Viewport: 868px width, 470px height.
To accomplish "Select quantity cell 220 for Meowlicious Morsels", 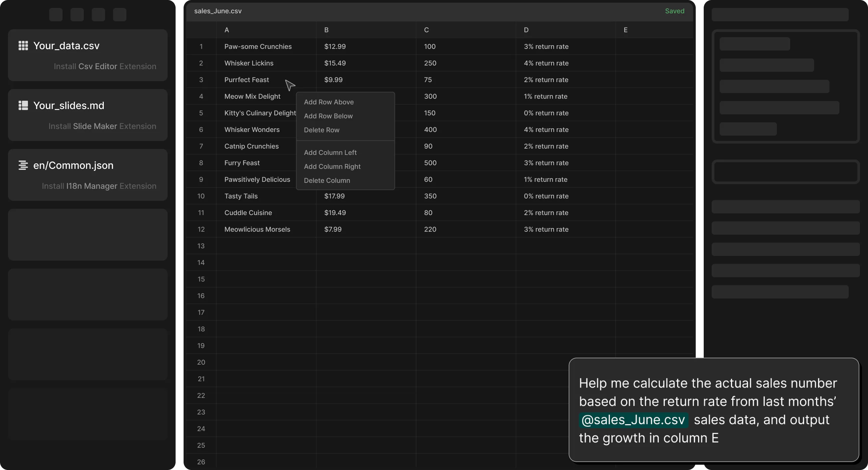I will coord(466,229).
